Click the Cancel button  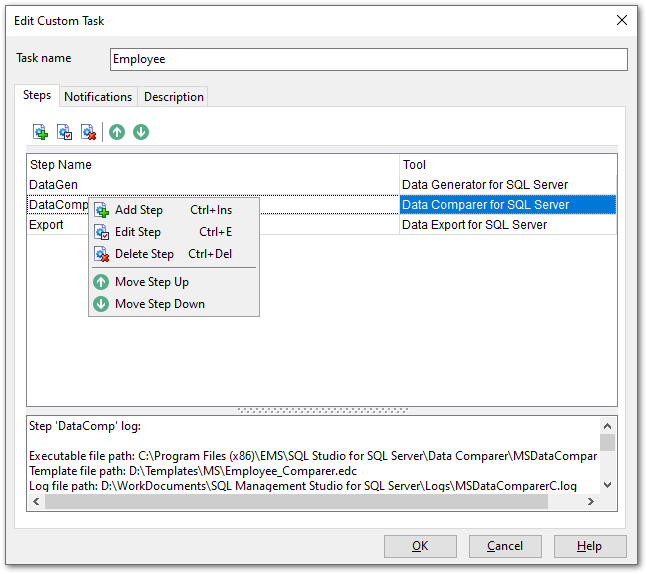pos(505,546)
